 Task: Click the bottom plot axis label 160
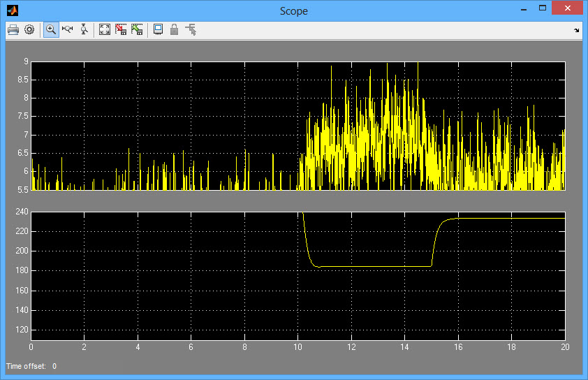(x=22, y=291)
